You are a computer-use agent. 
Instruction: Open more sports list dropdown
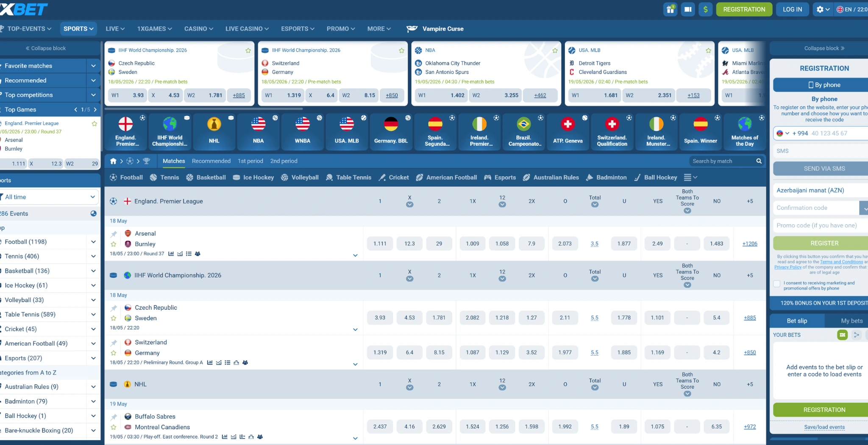point(690,178)
